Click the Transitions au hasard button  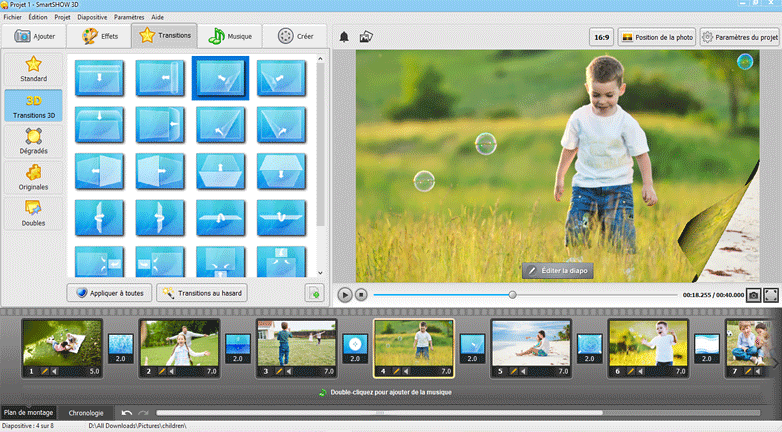[x=202, y=293]
